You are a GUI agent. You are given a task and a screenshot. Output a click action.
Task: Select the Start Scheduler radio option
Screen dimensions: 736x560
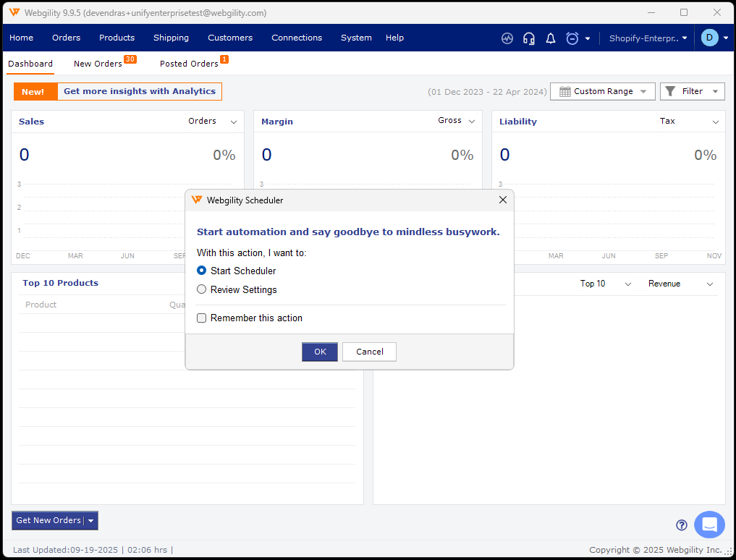202,271
